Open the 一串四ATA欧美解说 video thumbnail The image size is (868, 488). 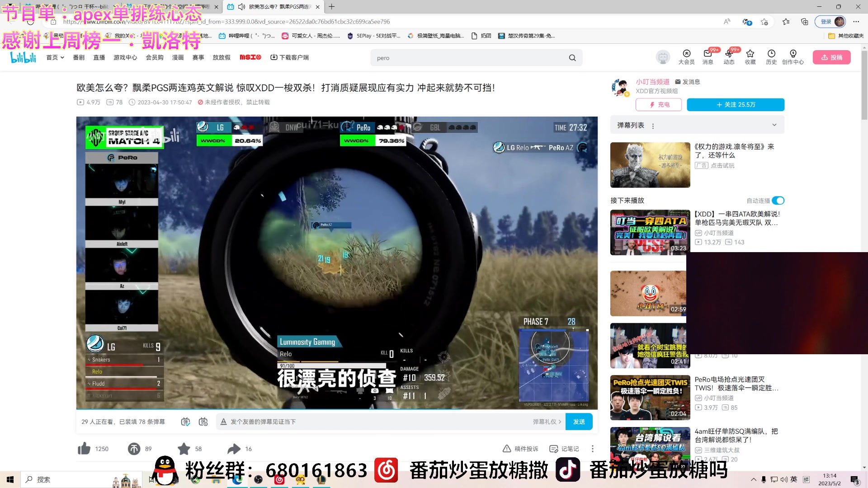coord(650,232)
